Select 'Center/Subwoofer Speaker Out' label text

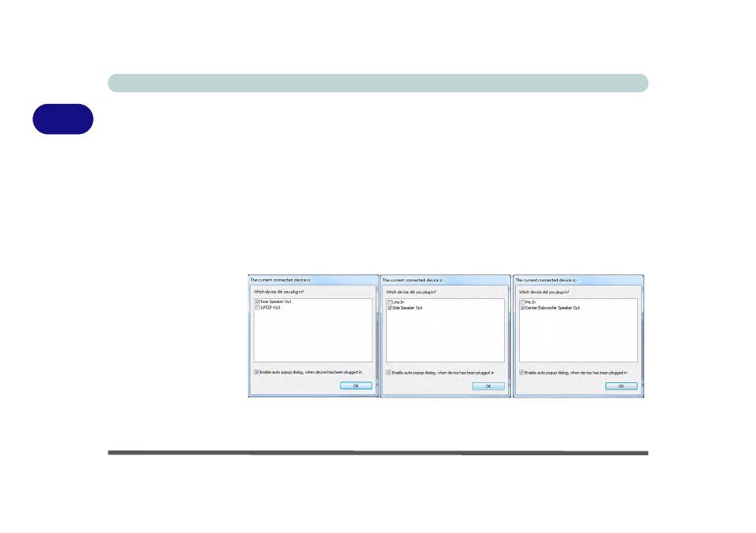(552, 308)
